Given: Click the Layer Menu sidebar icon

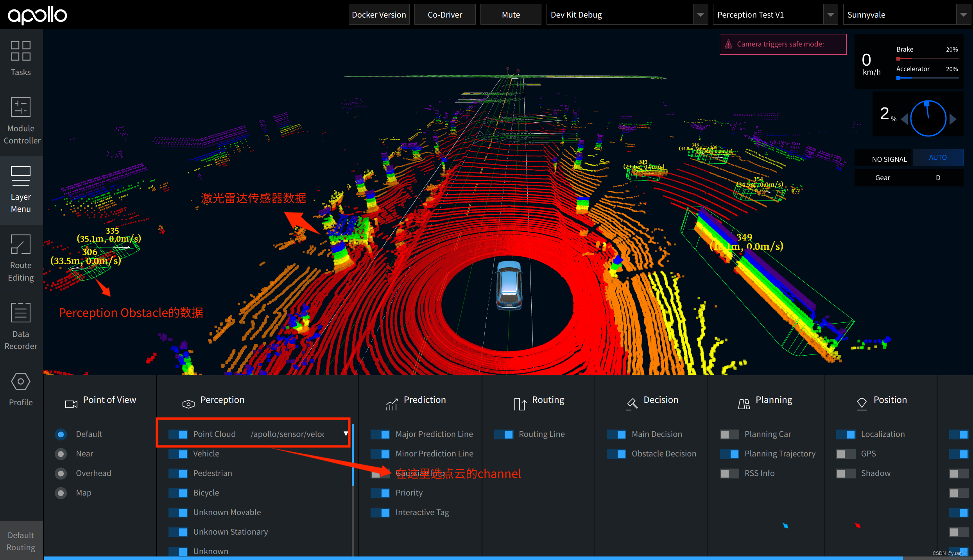Looking at the screenshot, I should 21,176.
